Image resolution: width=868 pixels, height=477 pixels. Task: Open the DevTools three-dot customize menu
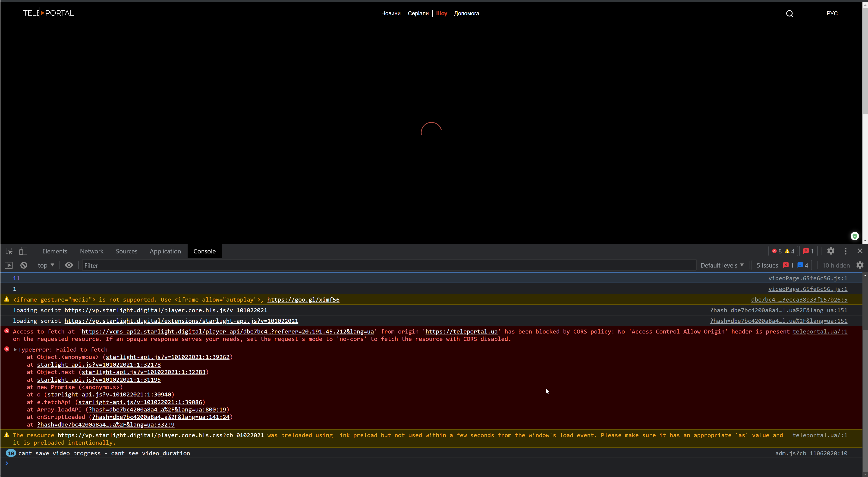pyautogui.click(x=846, y=251)
